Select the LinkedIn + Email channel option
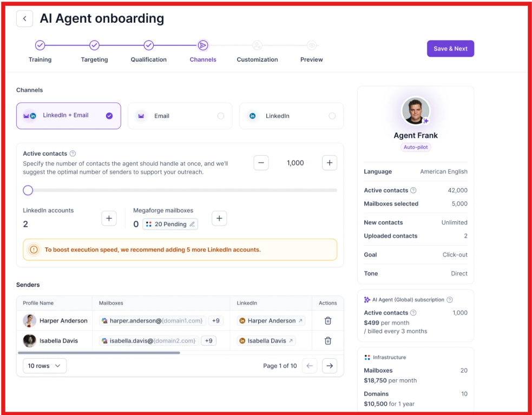 (68, 115)
